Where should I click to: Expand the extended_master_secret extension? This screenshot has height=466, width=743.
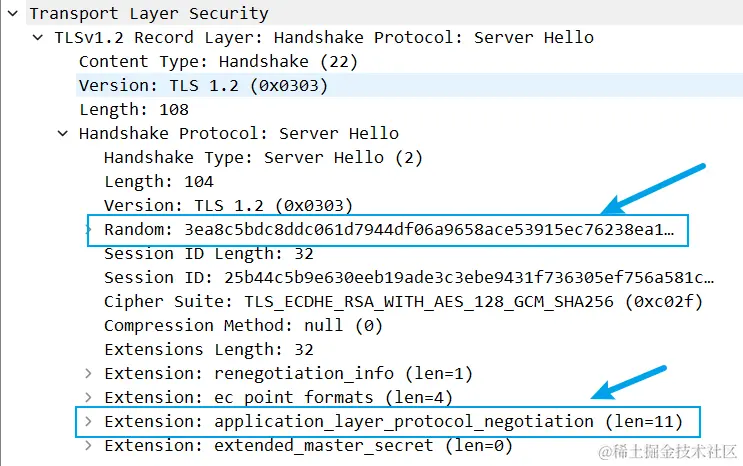click(88, 446)
